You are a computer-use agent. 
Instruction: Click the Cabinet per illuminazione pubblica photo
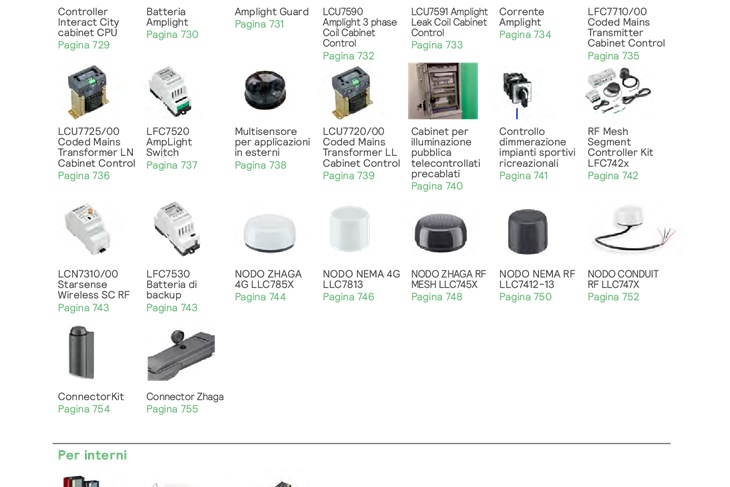[443, 91]
